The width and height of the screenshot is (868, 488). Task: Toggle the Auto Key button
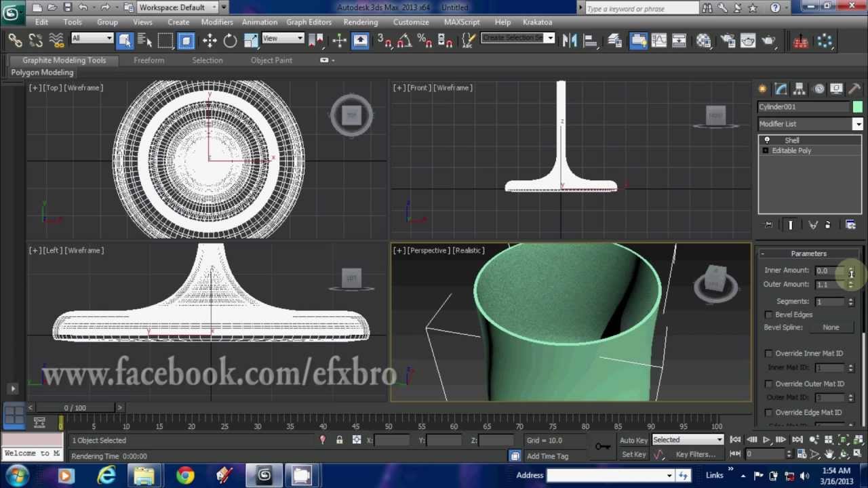click(x=633, y=440)
